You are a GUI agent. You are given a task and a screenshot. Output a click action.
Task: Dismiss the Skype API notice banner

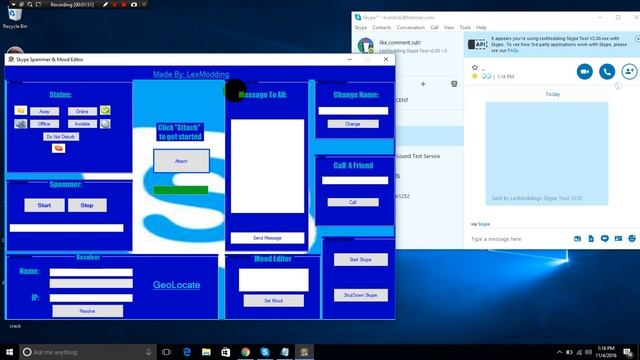pyautogui.click(x=637, y=38)
